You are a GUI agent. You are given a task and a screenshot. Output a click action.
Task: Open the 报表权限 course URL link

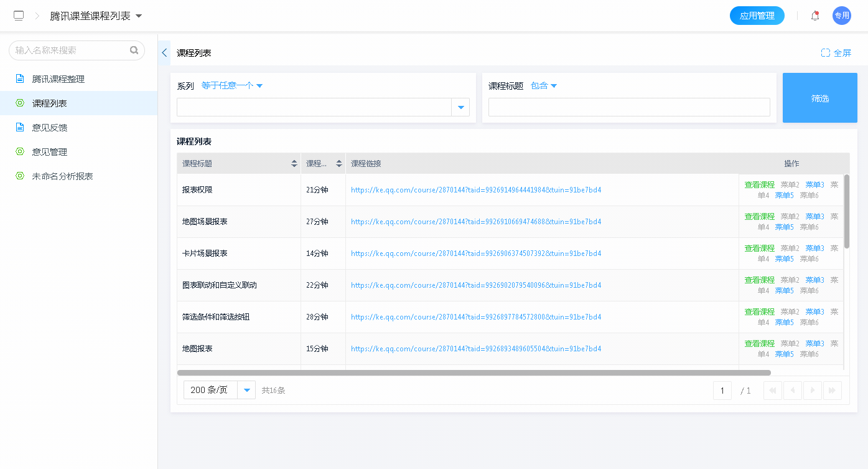(476, 190)
